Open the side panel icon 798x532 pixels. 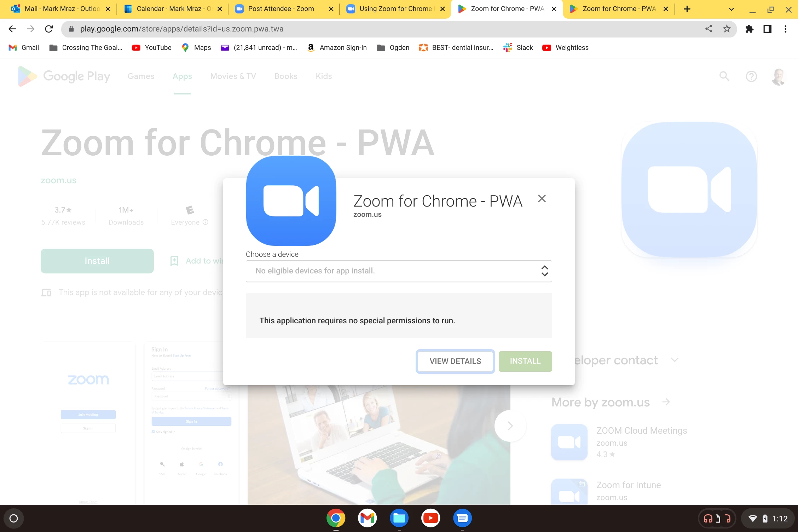tap(767, 29)
